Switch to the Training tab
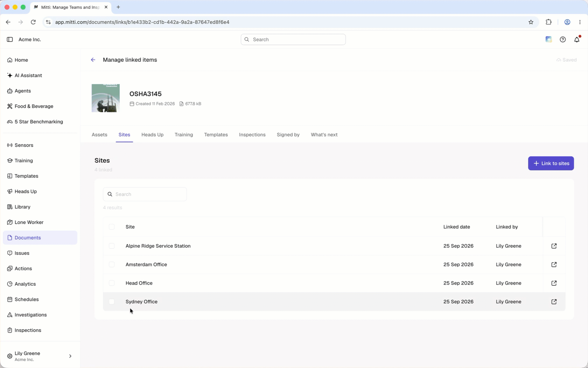588x368 pixels. click(184, 135)
